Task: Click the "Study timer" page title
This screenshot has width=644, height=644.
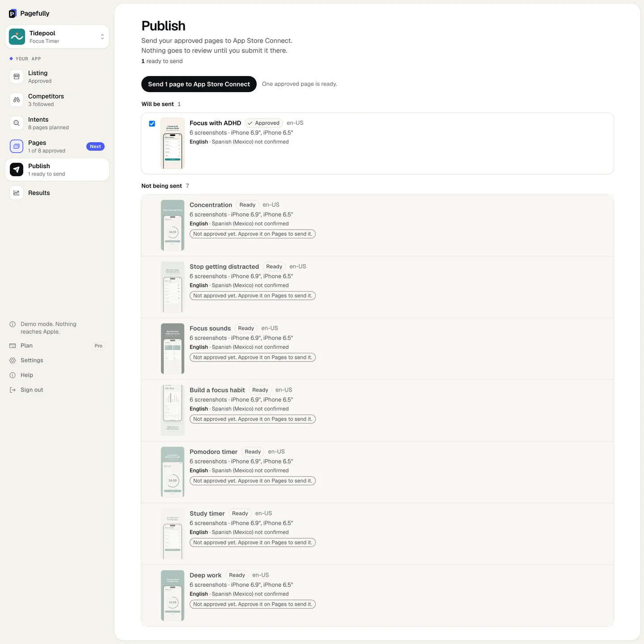Action: click(207, 513)
